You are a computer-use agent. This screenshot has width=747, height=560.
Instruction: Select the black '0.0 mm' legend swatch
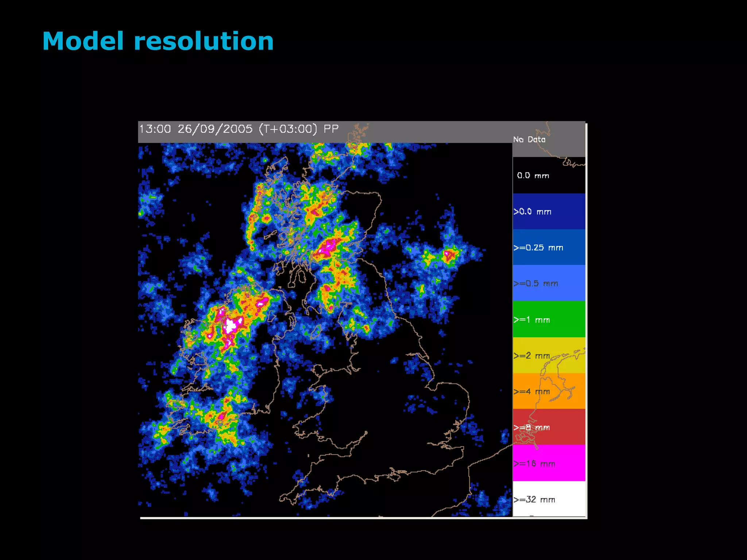pos(549,175)
